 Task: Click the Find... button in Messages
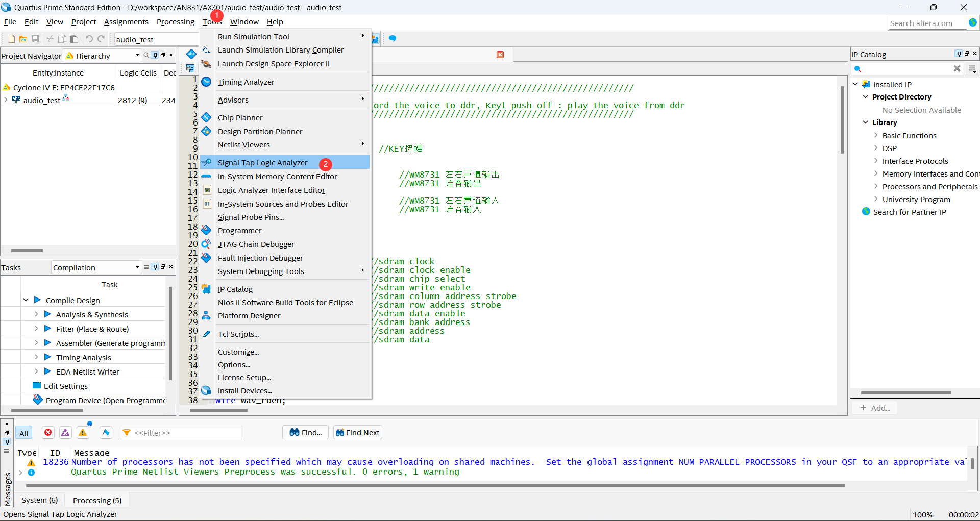coord(306,432)
